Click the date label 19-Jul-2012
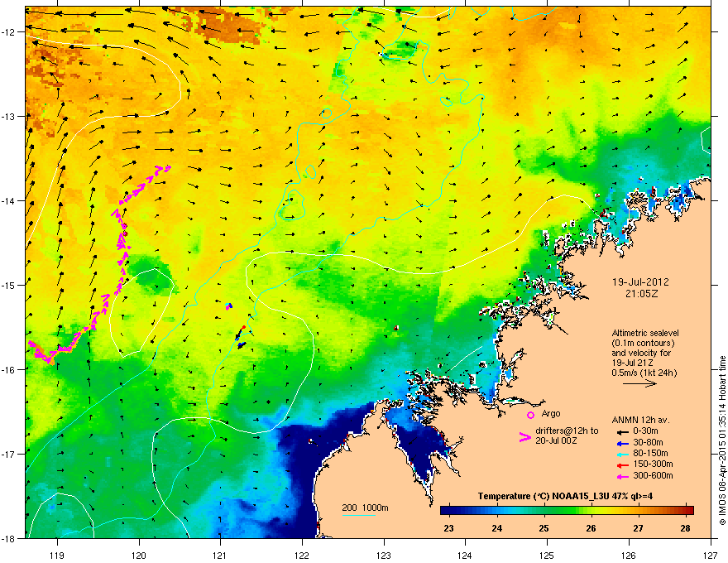The image size is (728, 563). click(640, 282)
